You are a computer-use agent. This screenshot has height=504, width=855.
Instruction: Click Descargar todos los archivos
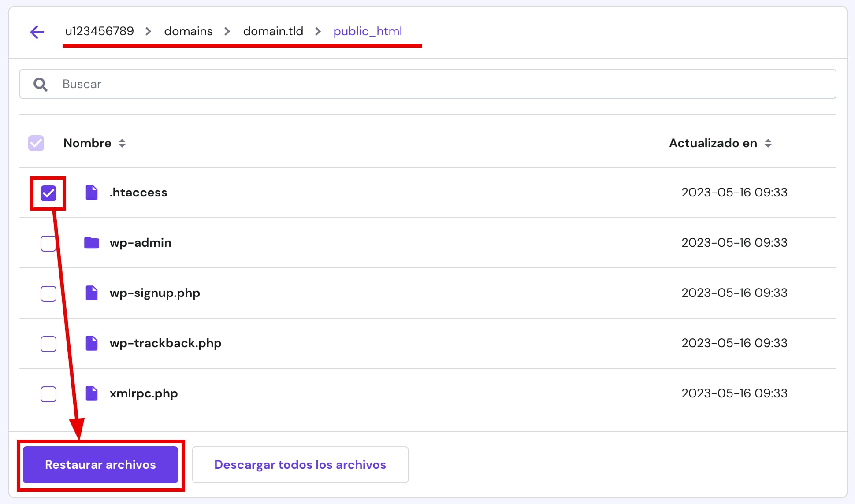[x=300, y=465]
